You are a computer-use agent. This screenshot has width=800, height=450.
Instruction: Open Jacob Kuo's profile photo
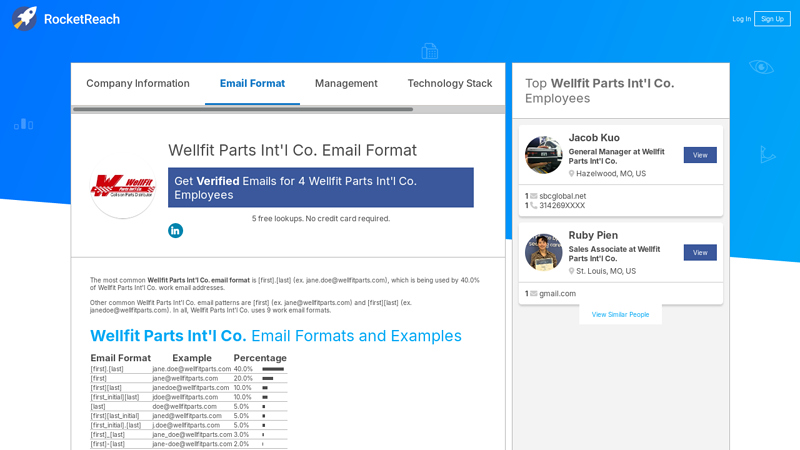click(544, 155)
